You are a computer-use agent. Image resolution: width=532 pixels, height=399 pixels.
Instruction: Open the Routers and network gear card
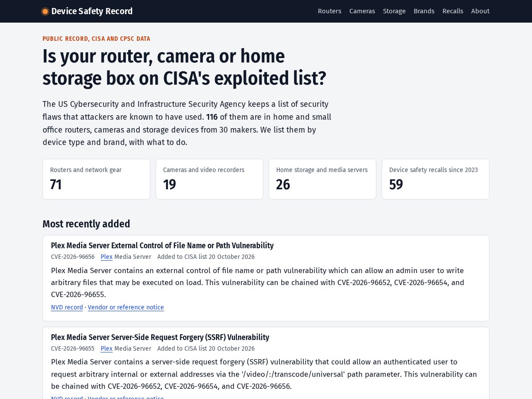96,179
